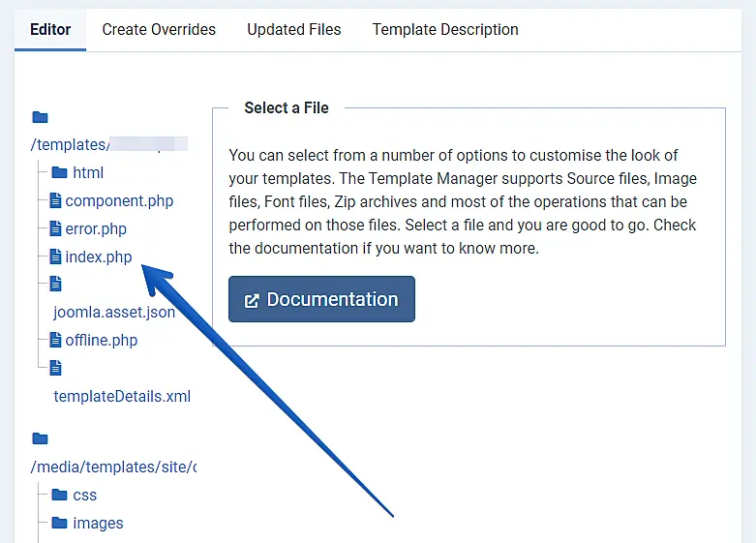Click the html folder icon

click(x=60, y=173)
